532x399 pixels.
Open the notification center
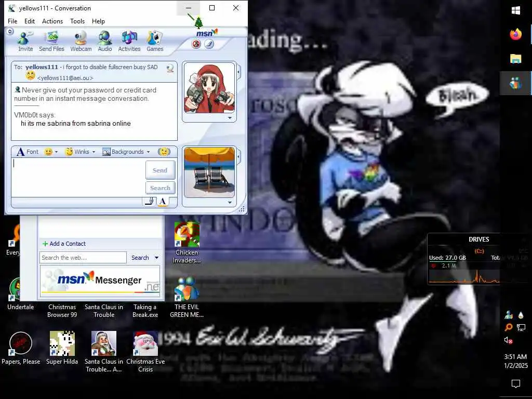[516, 383]
